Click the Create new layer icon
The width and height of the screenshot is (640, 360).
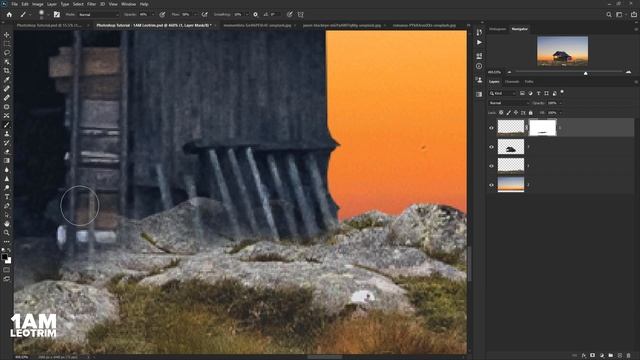[620, 356]
